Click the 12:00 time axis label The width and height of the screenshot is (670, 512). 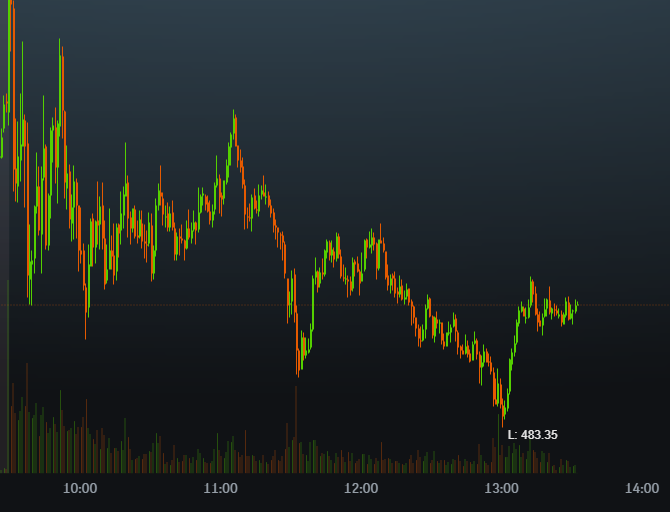361,488
